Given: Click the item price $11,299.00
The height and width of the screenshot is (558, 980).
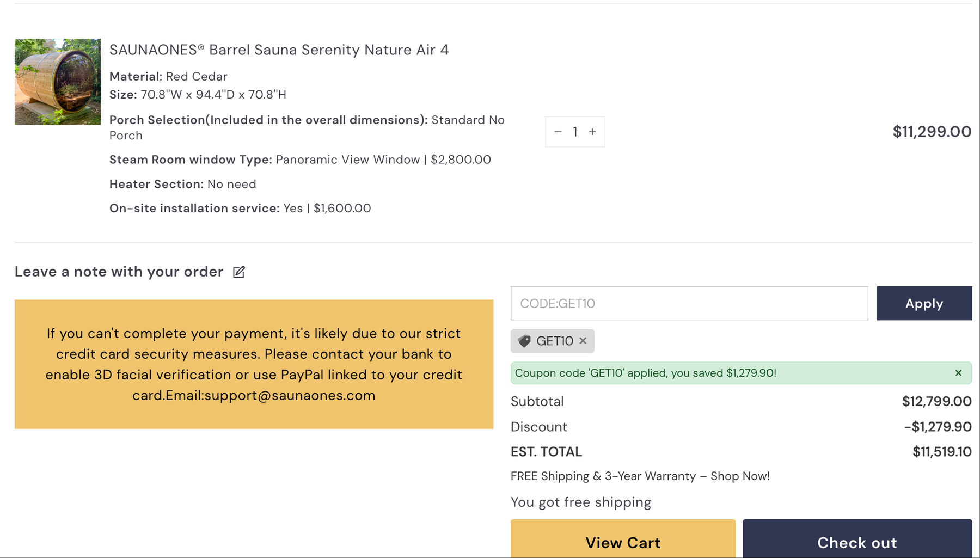Looking at the screenshot, I should tap(932, 132).
